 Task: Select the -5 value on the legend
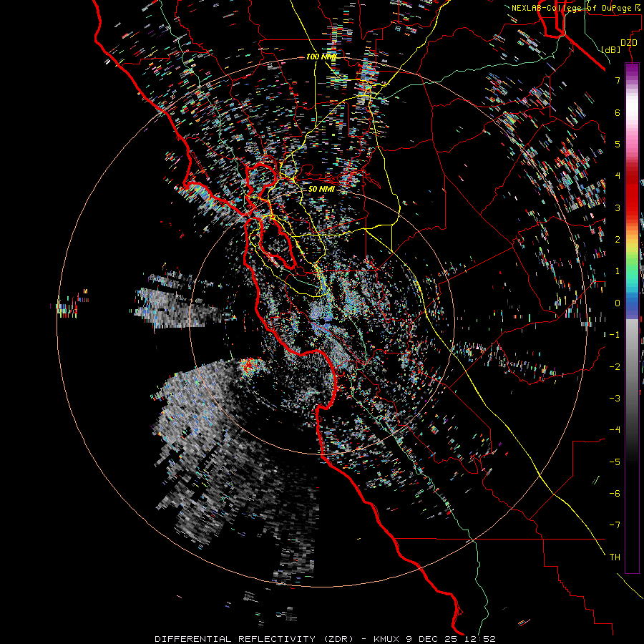click(x=615, y=462)
